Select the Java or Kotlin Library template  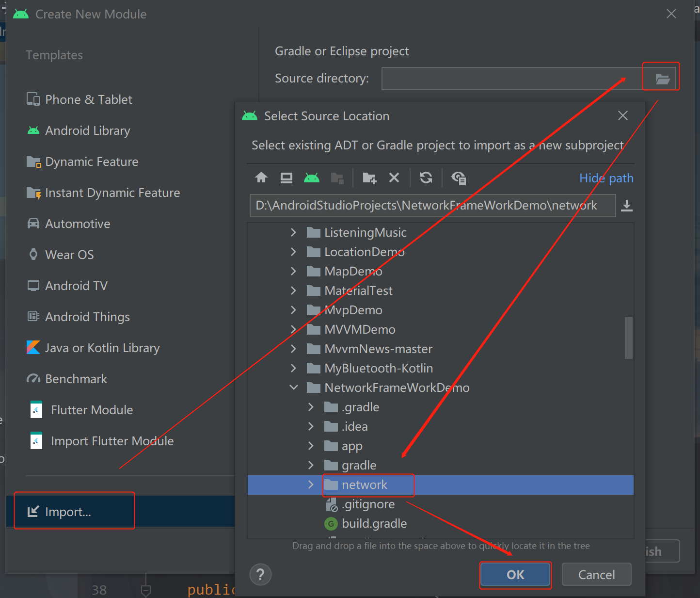[x=93, y=348]
